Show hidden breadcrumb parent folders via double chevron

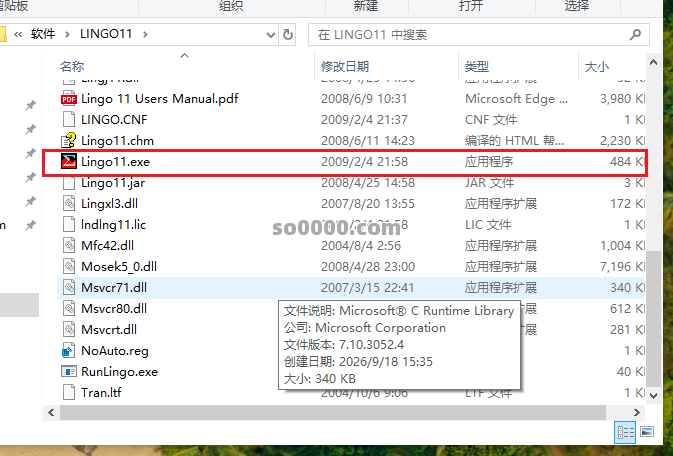click(x=18, y=34)
